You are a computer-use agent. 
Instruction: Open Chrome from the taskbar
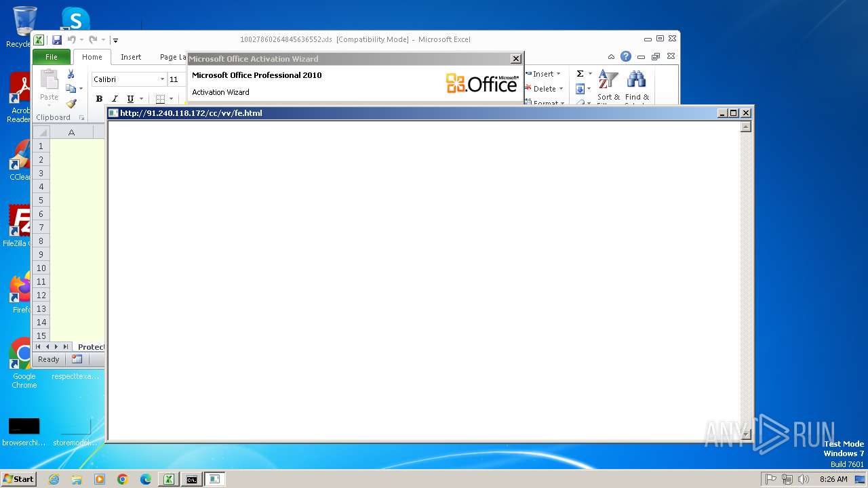coord(122,479)
